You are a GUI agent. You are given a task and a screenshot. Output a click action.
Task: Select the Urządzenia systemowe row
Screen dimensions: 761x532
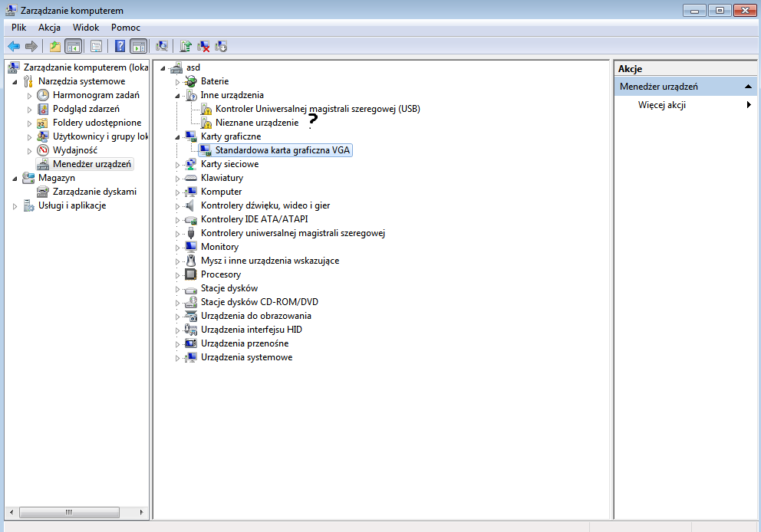point(246,357)
